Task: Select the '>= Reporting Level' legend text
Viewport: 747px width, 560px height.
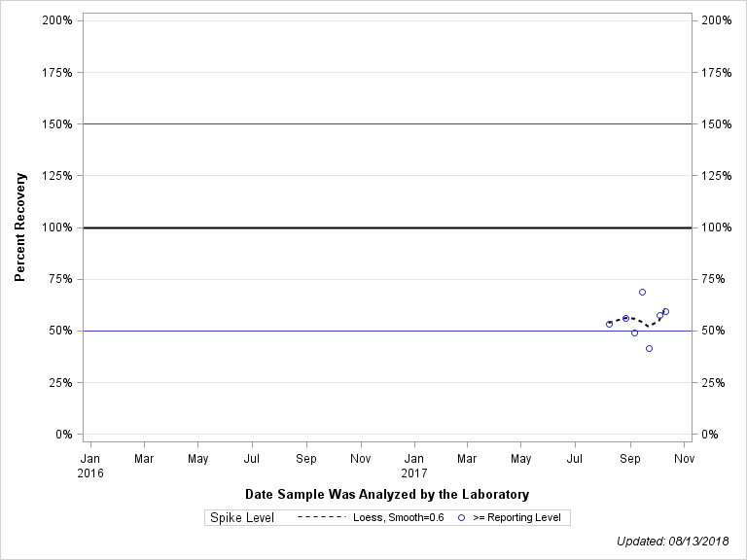Action: 516,517
